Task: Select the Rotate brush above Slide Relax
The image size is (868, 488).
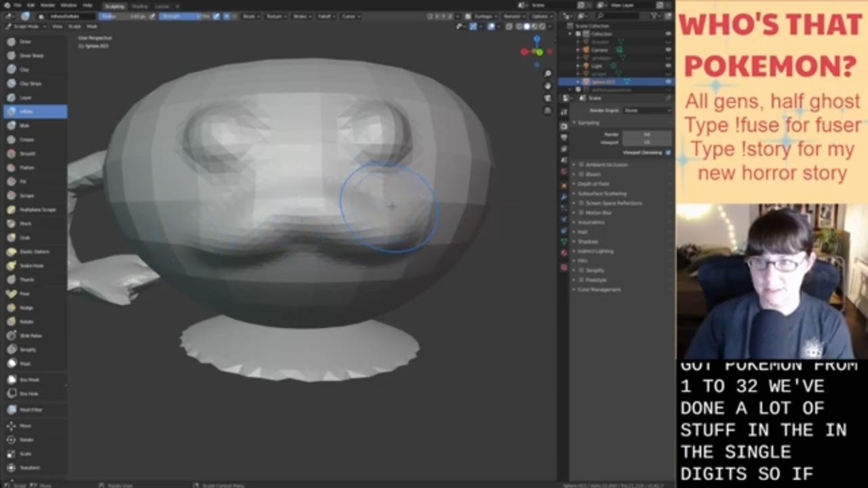Action: [x=34, y=321]
